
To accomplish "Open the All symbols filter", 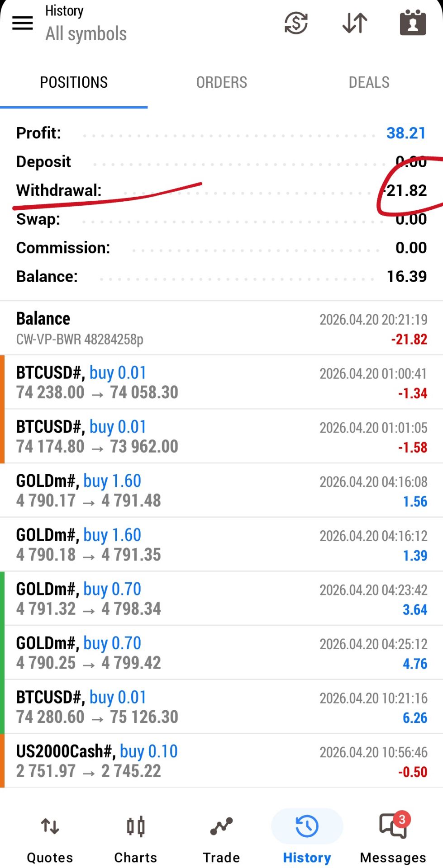I will coord(86,34).
